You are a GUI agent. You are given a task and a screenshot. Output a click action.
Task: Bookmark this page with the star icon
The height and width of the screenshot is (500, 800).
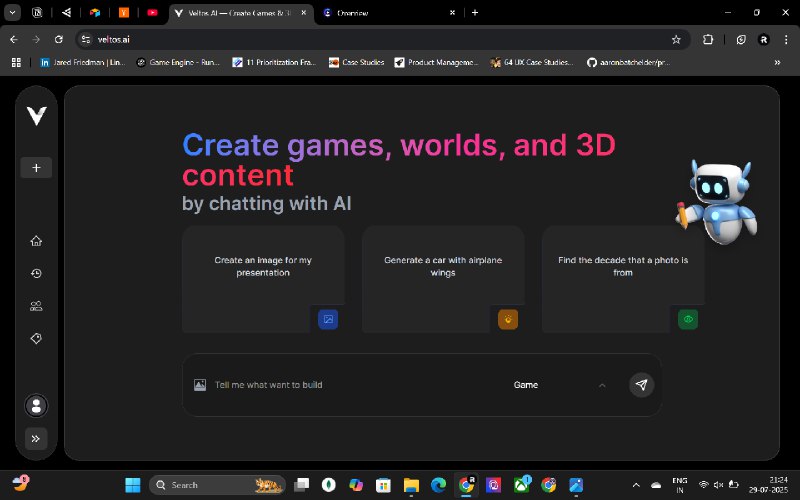pyautogui.click(x=676, y=39)
